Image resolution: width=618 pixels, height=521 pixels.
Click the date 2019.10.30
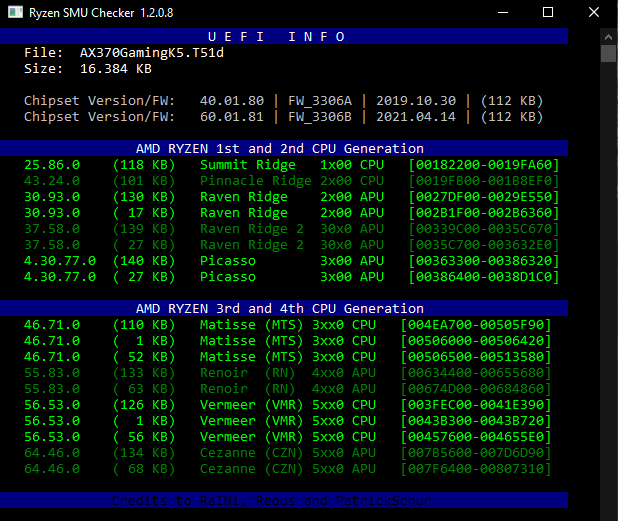point(416,101)
